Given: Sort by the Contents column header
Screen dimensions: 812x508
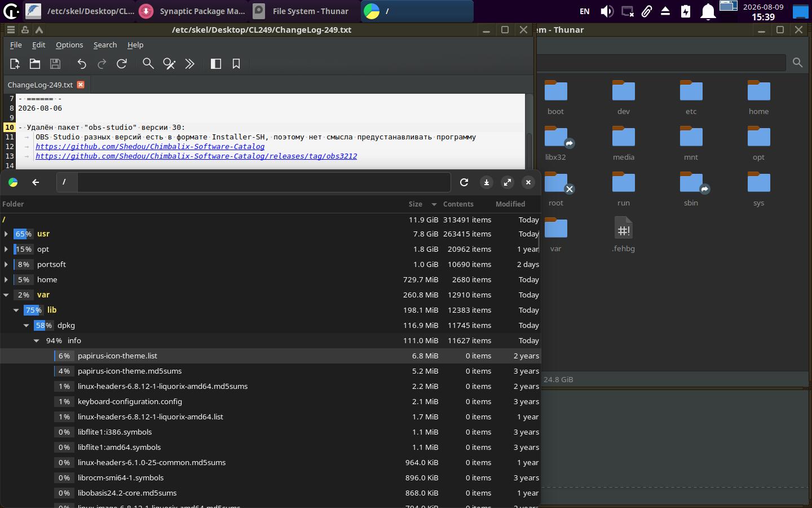Looking at the screenshot, I should tap(458, 204).
